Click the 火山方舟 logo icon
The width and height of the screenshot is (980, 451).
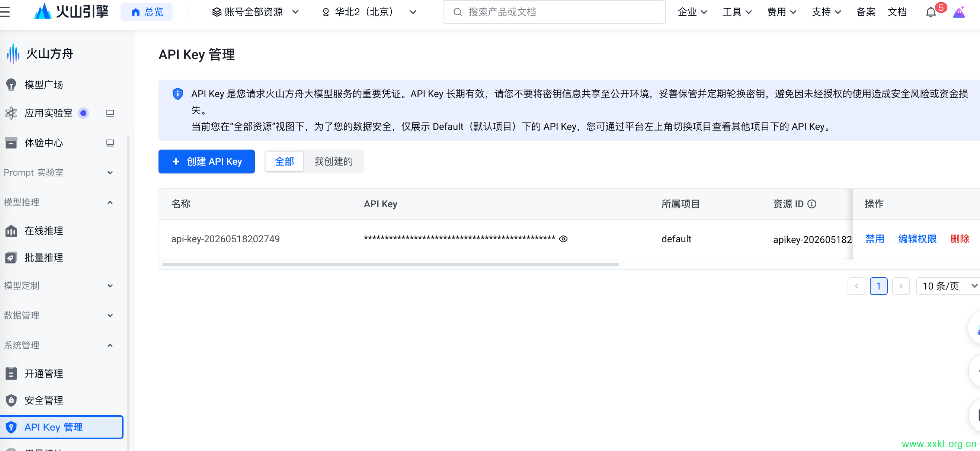pos(13,53)
